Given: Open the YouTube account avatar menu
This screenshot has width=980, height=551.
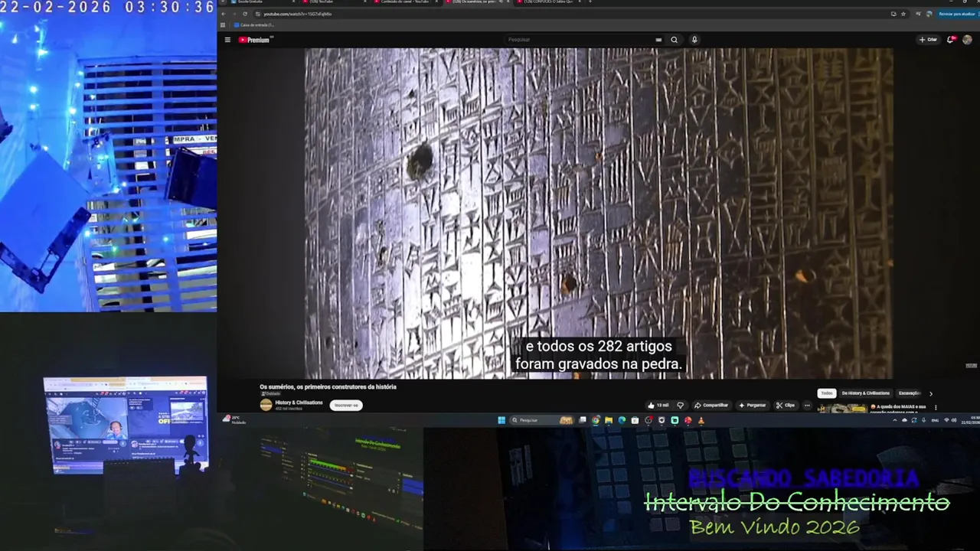Looking at the screenshot, I should click(x=968, y=40).
